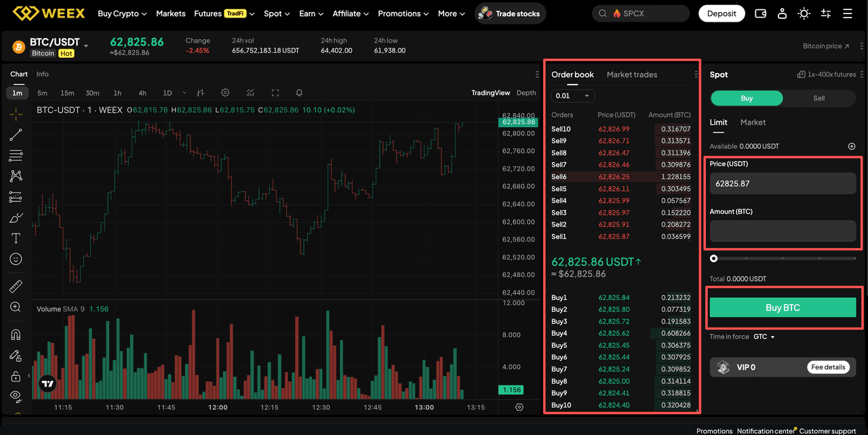
Task: Open price alert bell icon
Action: [299, 93]
